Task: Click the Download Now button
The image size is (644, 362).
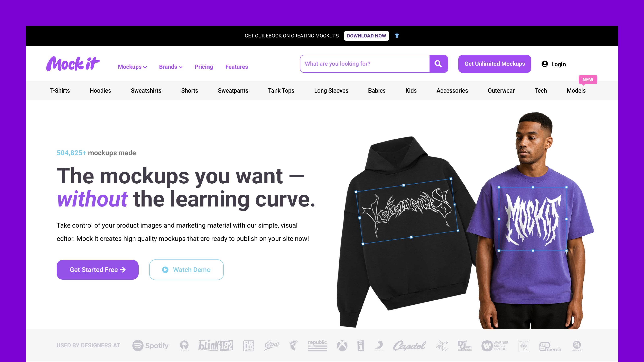Action: (366, 36)
